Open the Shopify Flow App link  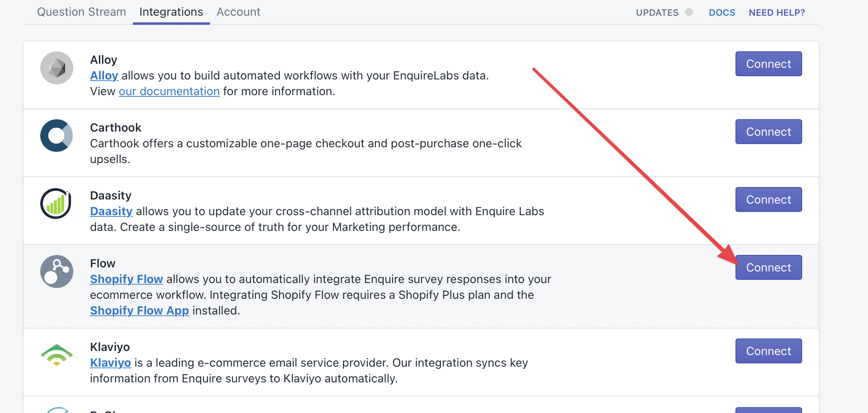point(139,311)
